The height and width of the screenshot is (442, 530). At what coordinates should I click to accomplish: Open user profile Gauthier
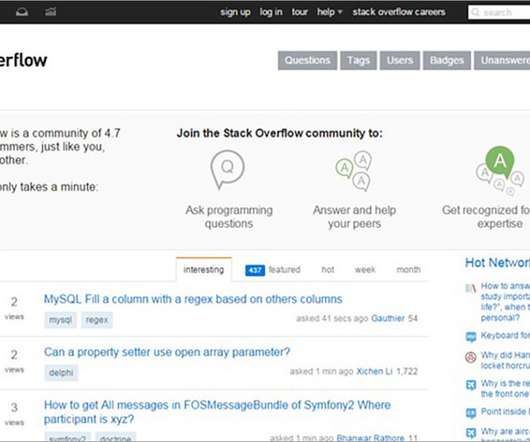388,318
